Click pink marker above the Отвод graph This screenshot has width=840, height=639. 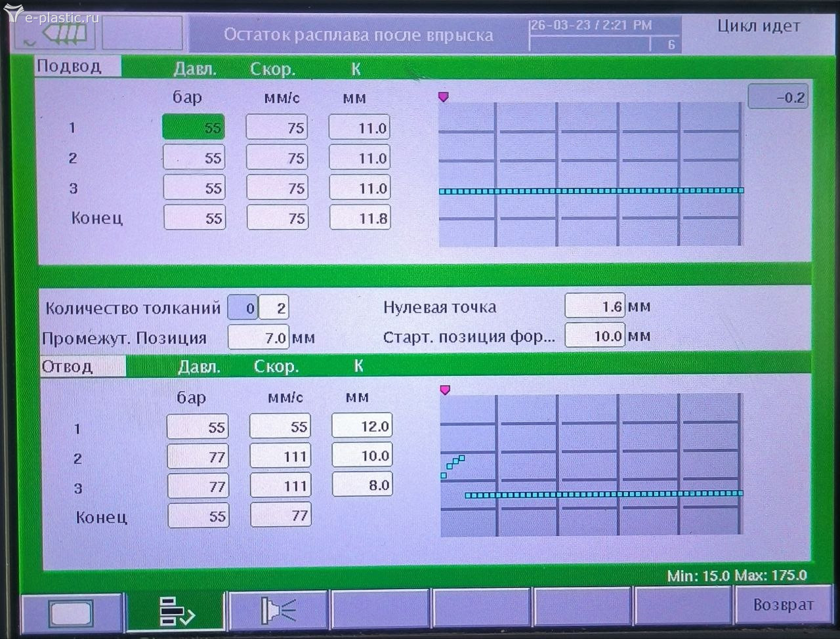[445, 390]
